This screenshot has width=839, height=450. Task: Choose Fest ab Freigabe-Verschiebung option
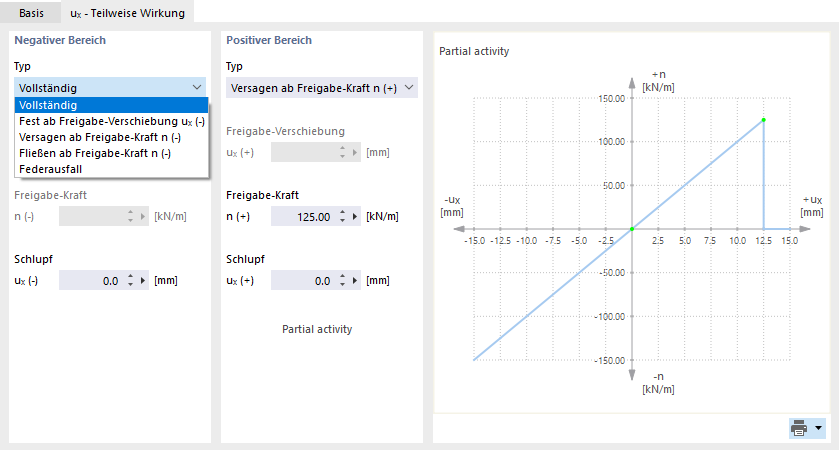click(111, 121)
